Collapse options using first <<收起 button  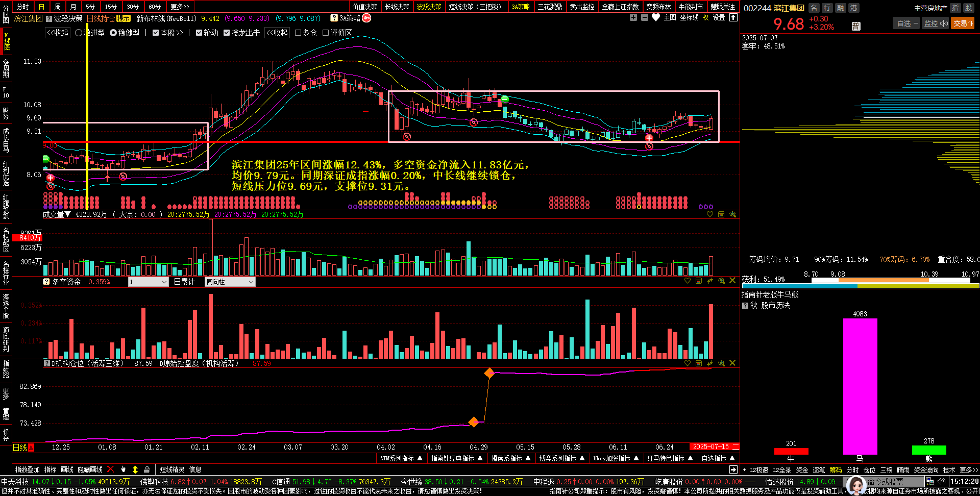58,33
